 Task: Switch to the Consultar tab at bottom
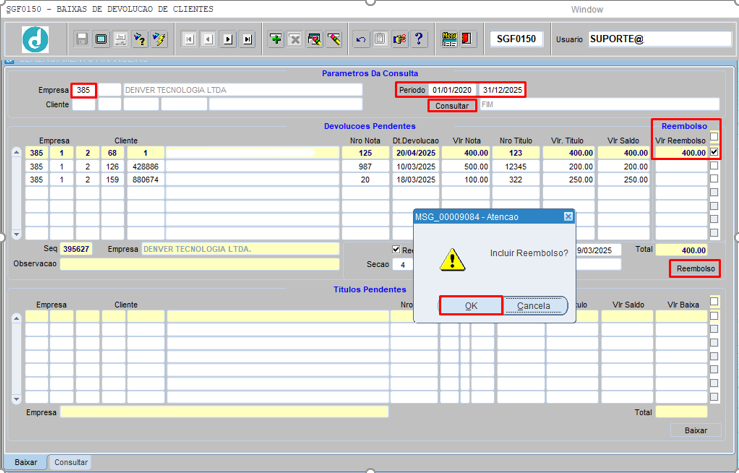pos(71,463)
